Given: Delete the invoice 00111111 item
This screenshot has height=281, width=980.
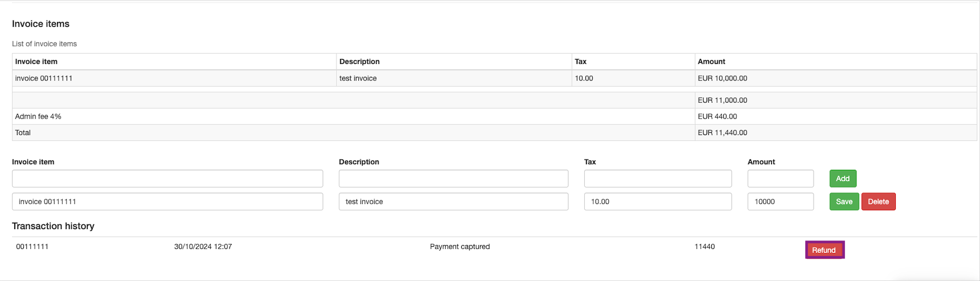Looking at the screenshot, I should click(x=878, y=202).
